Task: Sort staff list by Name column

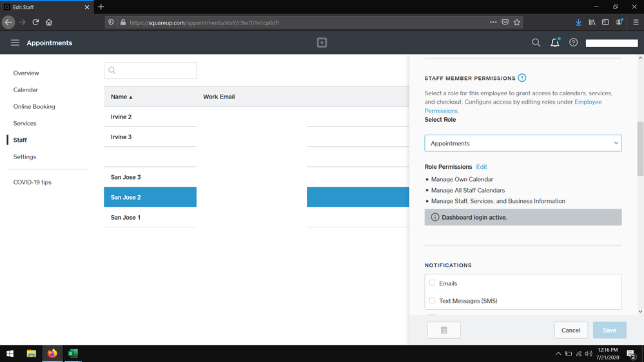Action: point(121,97)
